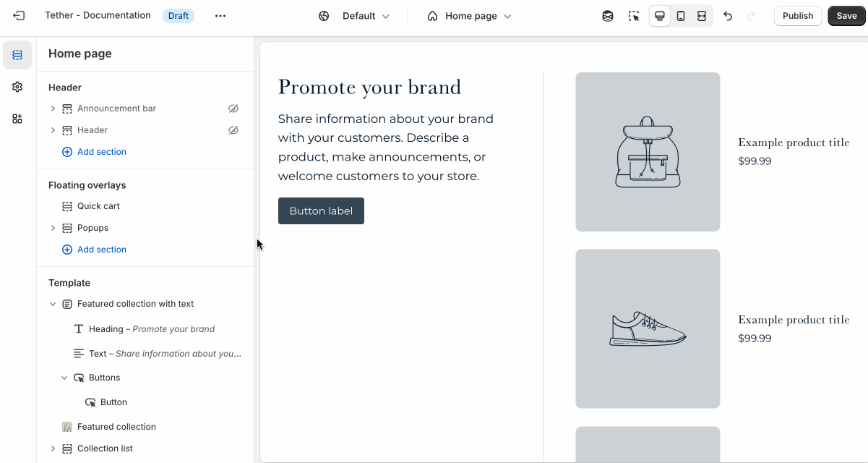868x463 pixels.
Task: Click the Save button
Action: click(846, 16)
